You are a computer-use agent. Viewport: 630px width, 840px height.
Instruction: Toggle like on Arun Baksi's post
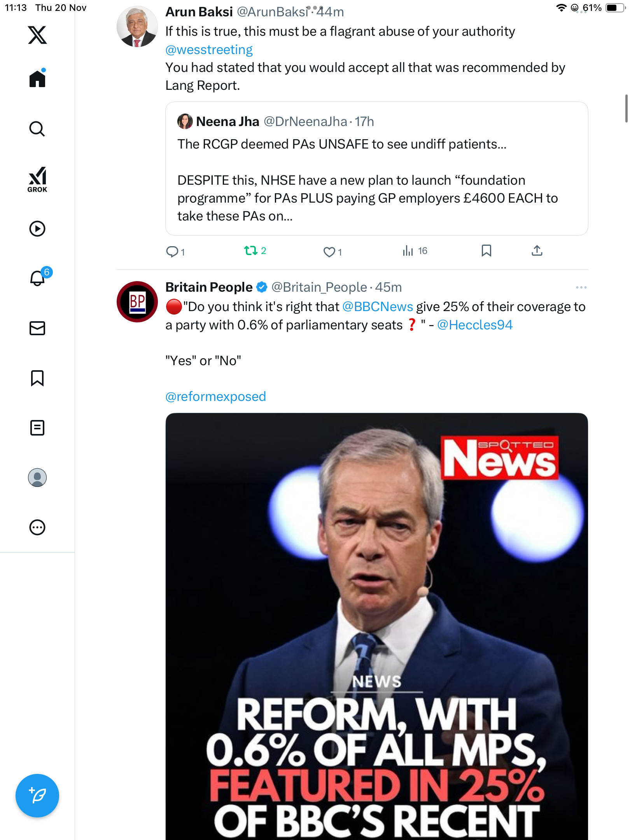(x=329, y=252)
